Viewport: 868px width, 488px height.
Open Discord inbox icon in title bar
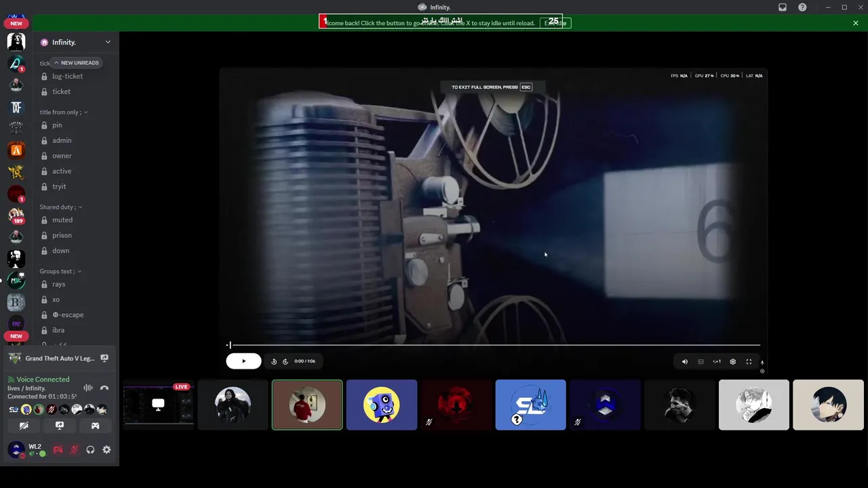pos(783,7)
